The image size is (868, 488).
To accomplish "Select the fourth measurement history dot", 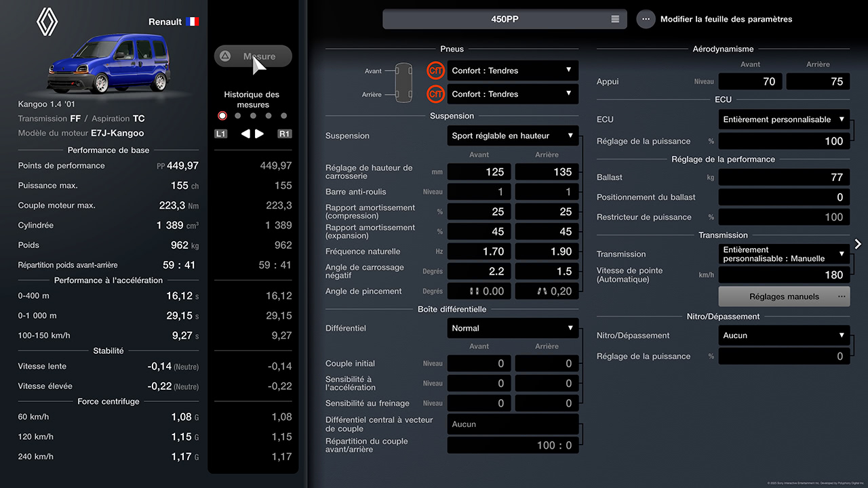I will [x=269, y=116].
